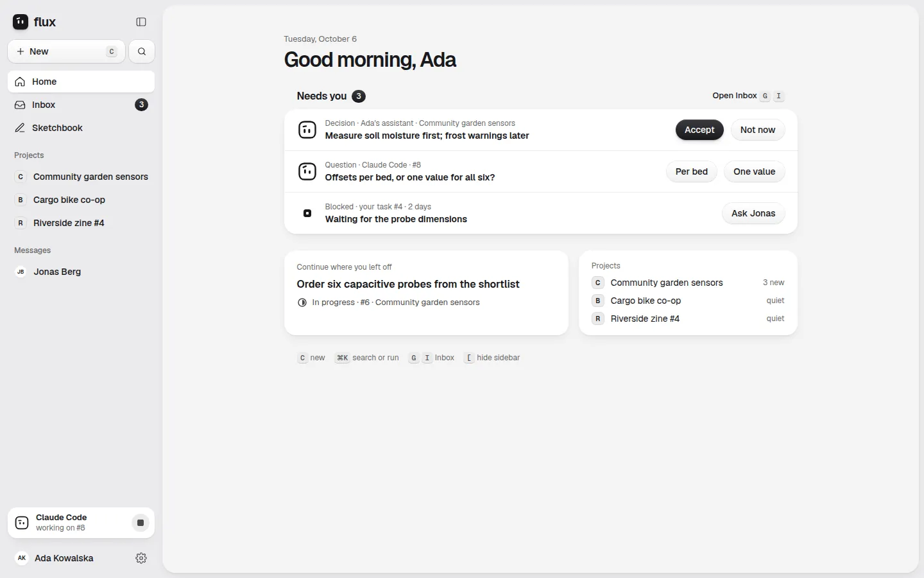924x578 pixels.
Task: Click the in-progress status icon for #6
Action: [x=302, y=302]
